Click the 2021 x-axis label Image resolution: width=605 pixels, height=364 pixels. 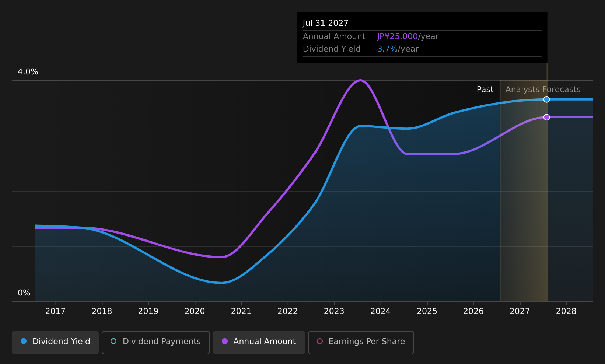point(241,311)
